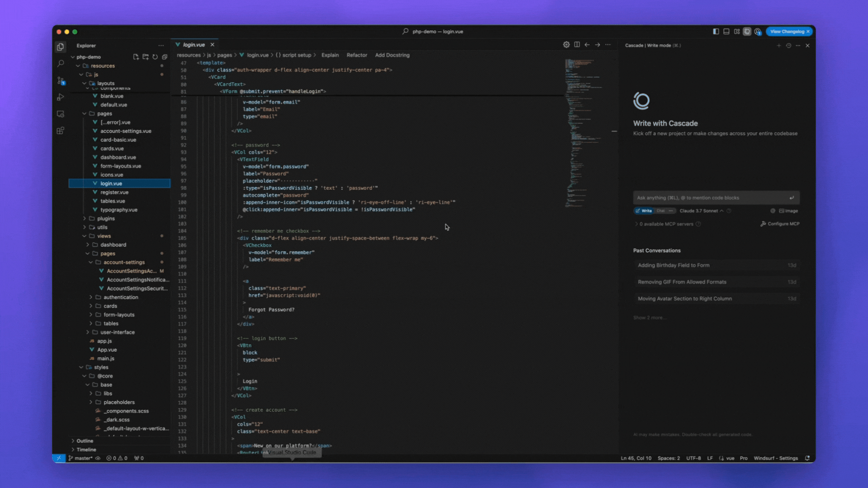Click the Configure MCP link
This screenshot has height=488, width=868.
(x=783, y=224)
